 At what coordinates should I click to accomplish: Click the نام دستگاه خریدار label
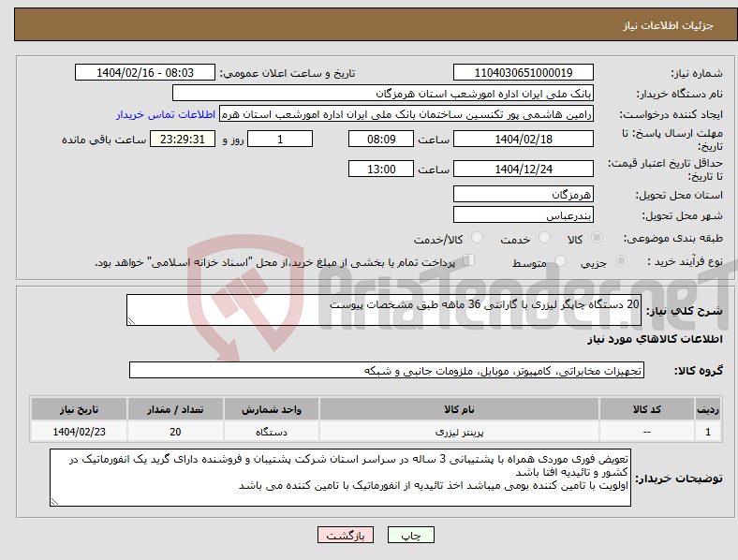coord(679,95)
